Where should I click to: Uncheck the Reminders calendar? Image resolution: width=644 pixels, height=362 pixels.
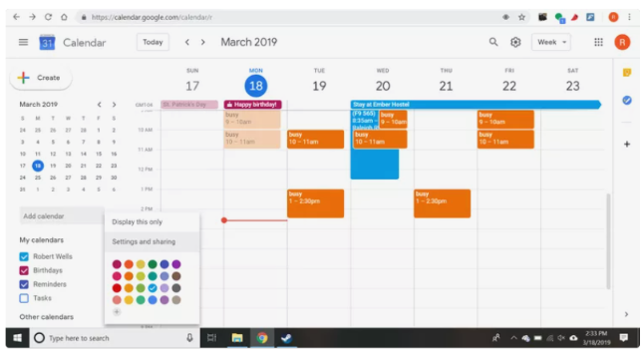click(24, 284)
